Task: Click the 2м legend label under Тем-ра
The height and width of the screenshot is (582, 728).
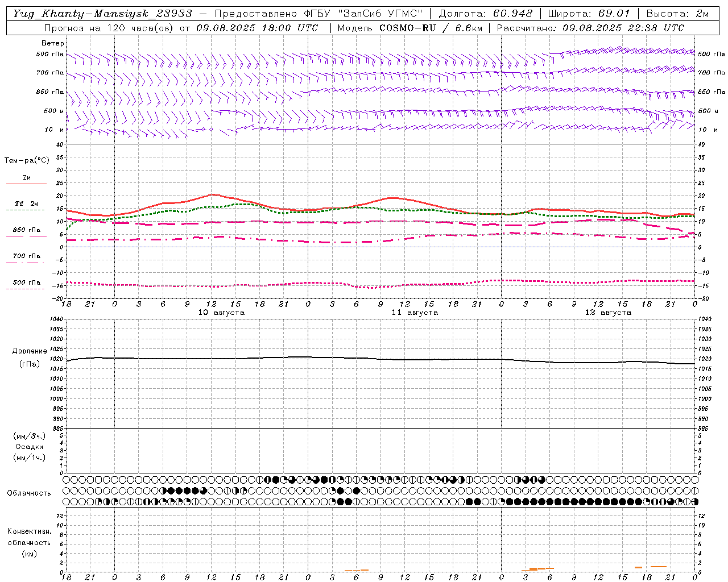Action: pos(27,178)
